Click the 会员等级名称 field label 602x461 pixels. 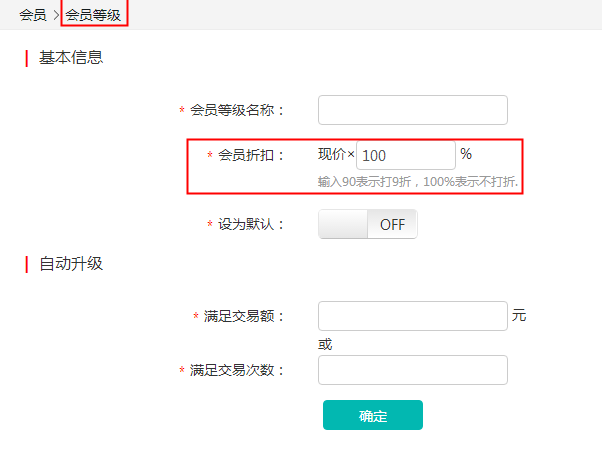pos(237,110)
